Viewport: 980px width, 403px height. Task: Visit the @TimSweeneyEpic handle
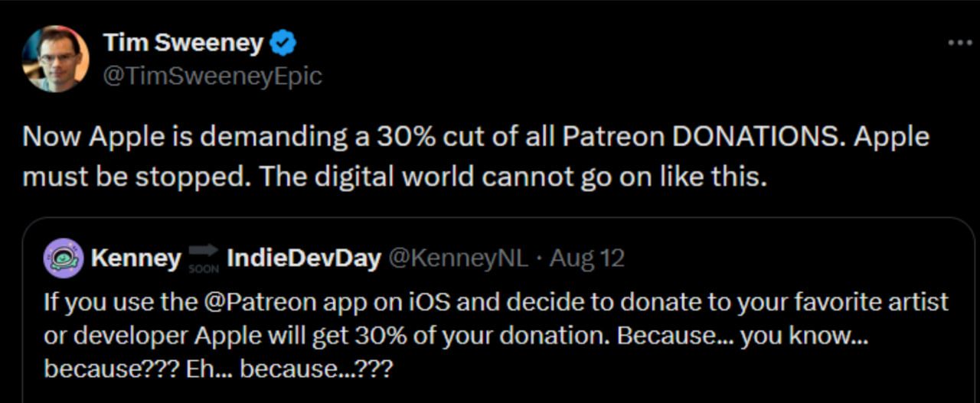click(x=212, y=76)
